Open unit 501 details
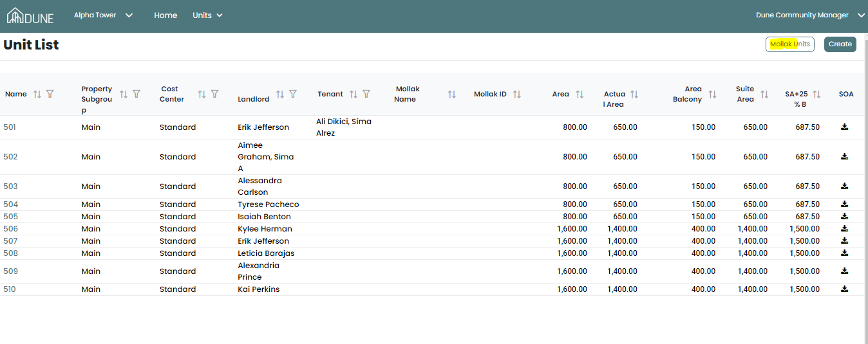 [x=10, y=127]
